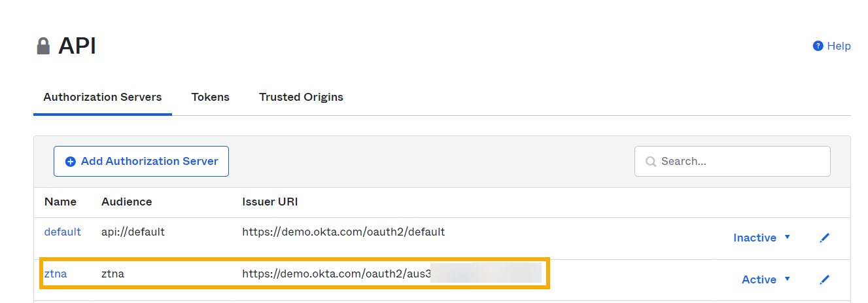Click the pencil edit icon for ztna
This screenshot has height=303, width=868.
824,279
